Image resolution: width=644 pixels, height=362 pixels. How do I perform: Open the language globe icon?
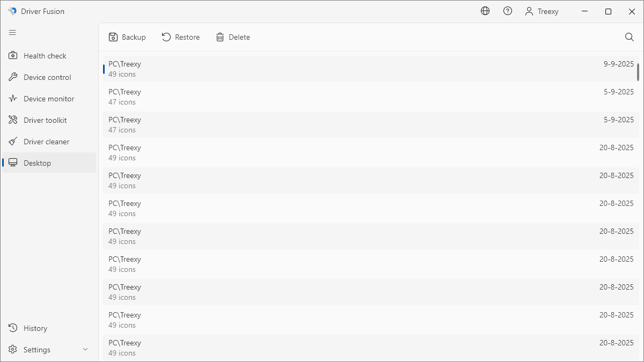click(x=485, y=11)
